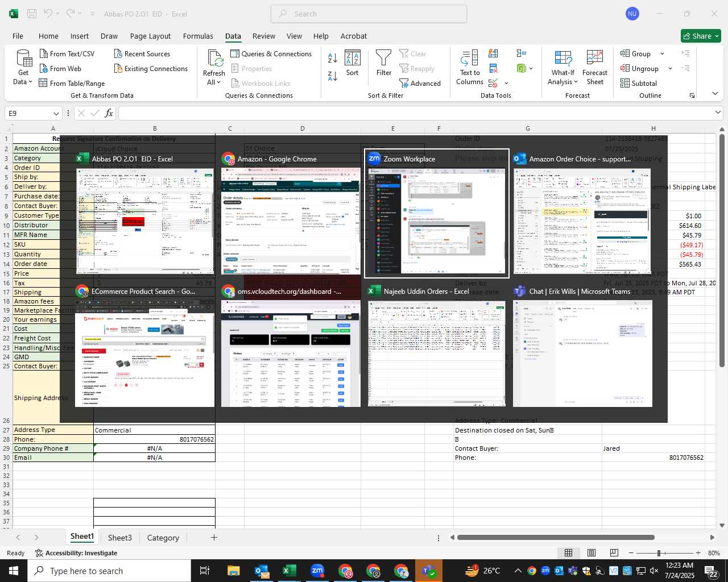Open Outline dialog launcher
The height and width of the screenshot is (582, 728).
(692, 95)
